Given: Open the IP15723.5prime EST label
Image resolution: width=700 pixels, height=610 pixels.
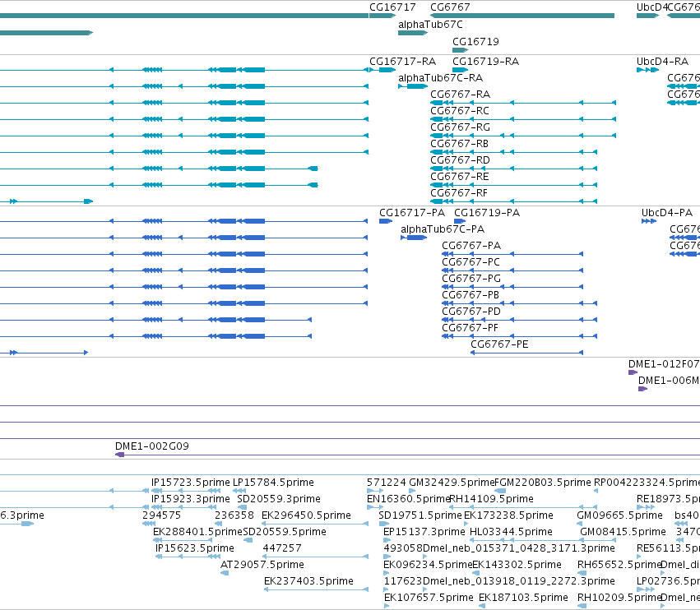Looking at the screenshot, I should point(191,483).
